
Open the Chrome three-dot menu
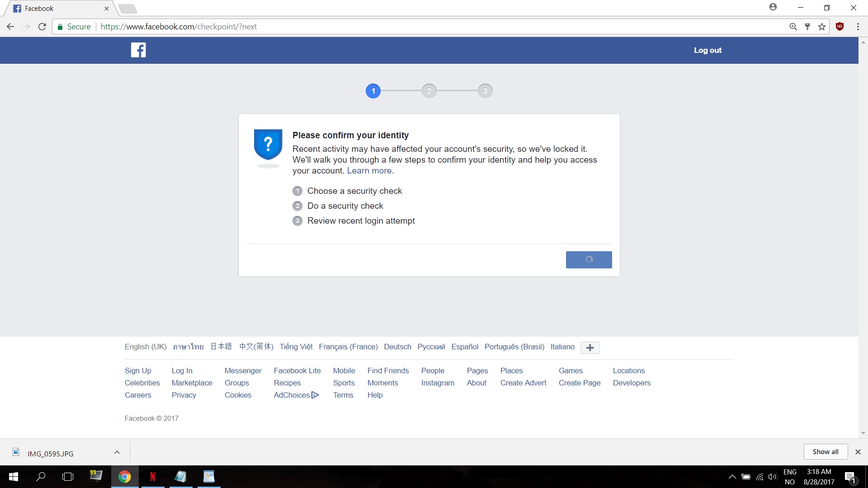[858, 27]
